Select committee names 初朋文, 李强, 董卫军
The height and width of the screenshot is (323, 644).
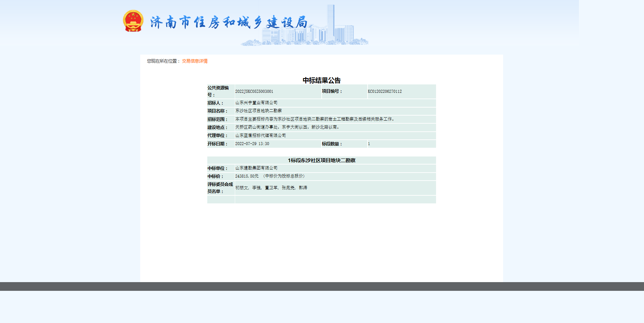coord(257,188)
